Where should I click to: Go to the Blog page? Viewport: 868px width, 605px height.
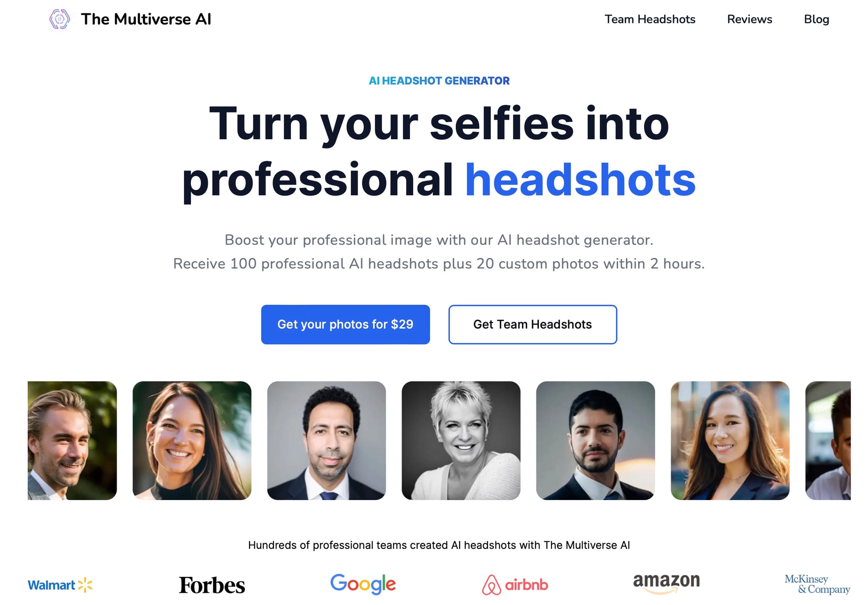[x=816, y=19]
